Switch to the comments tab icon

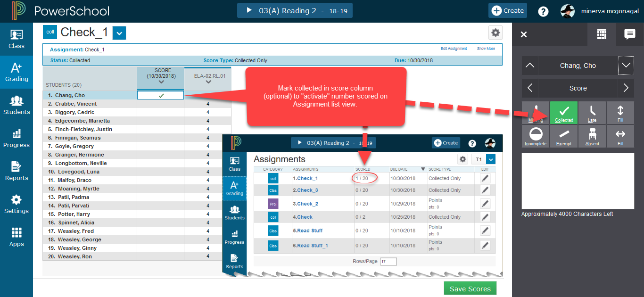(629, 34)
